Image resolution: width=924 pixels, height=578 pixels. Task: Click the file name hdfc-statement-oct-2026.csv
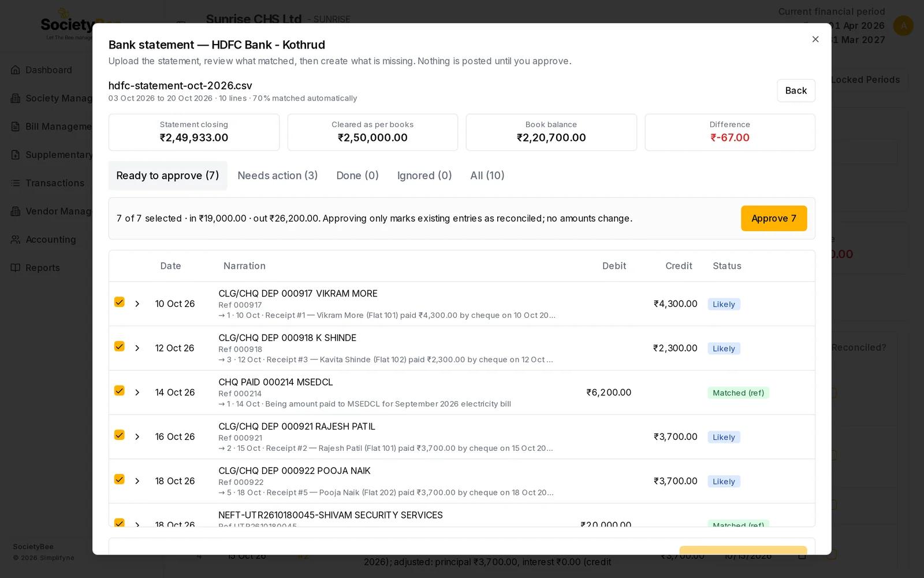click(x=180, y=86)
